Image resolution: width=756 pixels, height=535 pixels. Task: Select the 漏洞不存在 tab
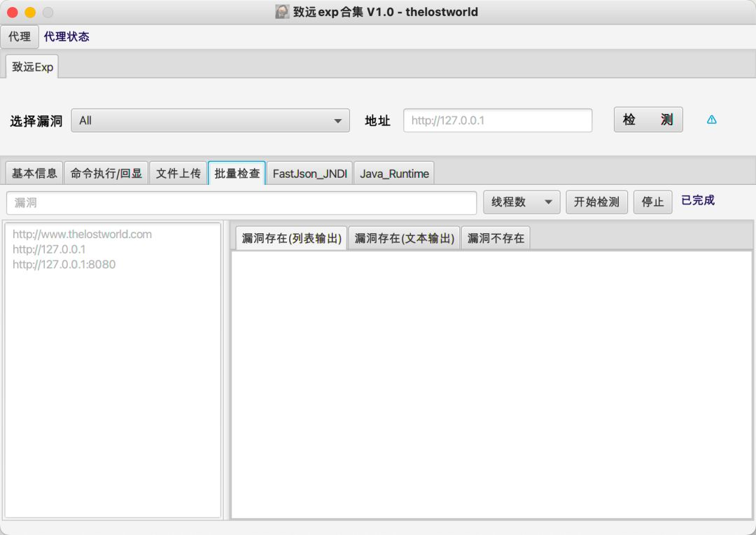[496, 238]
